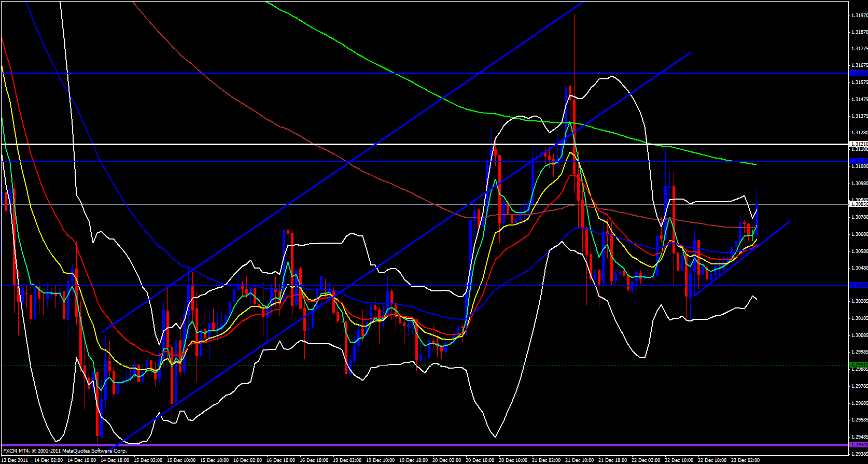This screenshot has height=464, width=868.
Task: Click the 20 Dec 10:00 time label
Action: [x=480, y=460]
